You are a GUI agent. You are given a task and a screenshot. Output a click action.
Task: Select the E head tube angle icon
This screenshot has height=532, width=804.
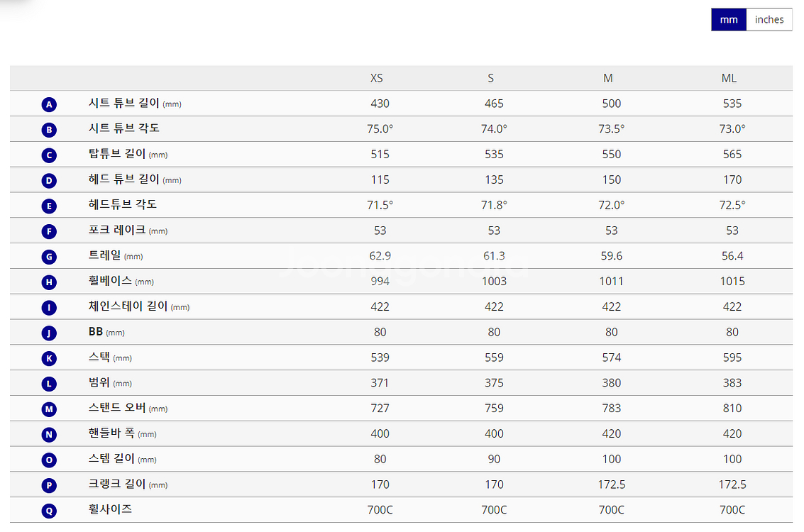pyautogui.click(x=49, y=206)
